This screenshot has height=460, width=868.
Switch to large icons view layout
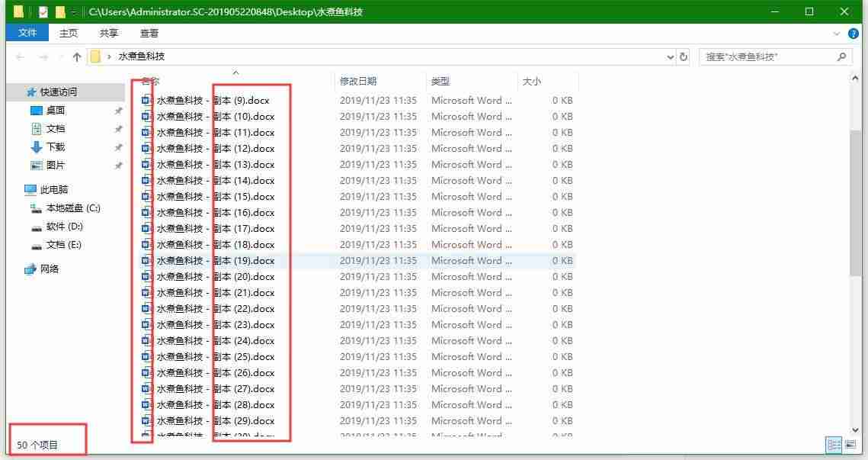(x=850, y=445)
